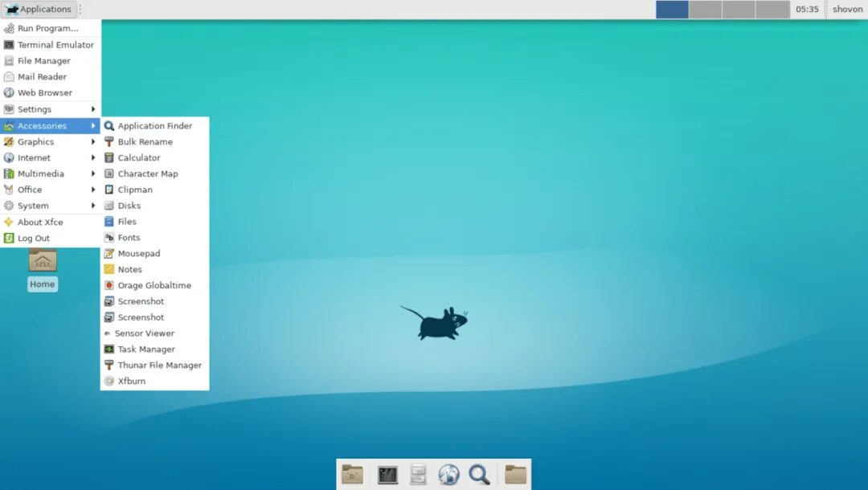Open the Calculator accessory icon
The width and height of the screenshot is (868, 490).
tap(109, 157)
